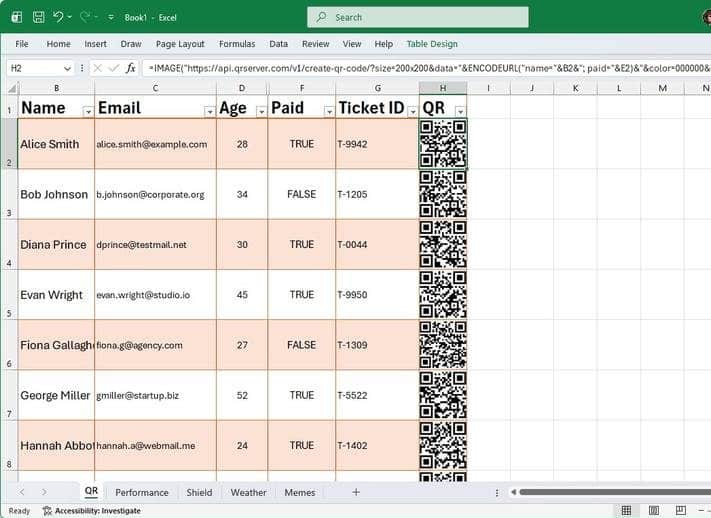This screenshot has height=518, width=711.
Task: Go to the next sheet tab arrow
Action: point(44,492)
